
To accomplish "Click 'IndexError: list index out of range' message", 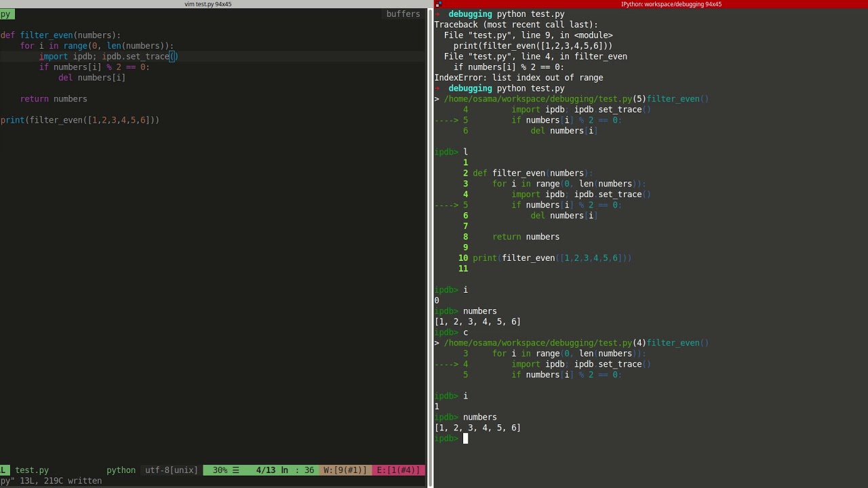I will [519, 78].
